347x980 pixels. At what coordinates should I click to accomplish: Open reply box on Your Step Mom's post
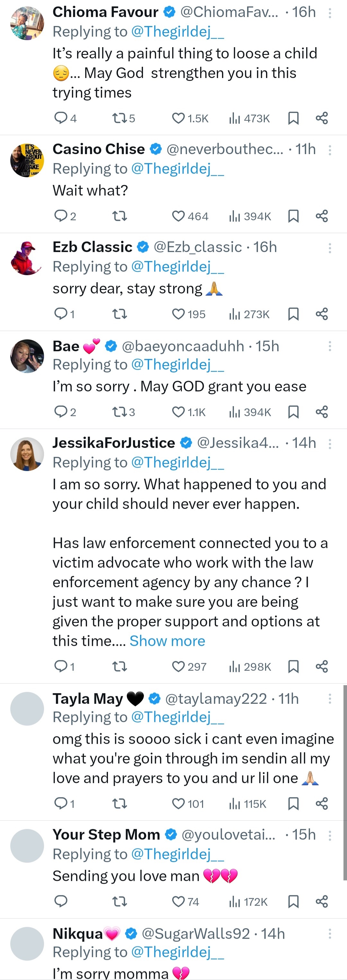[x=61, y=901]
